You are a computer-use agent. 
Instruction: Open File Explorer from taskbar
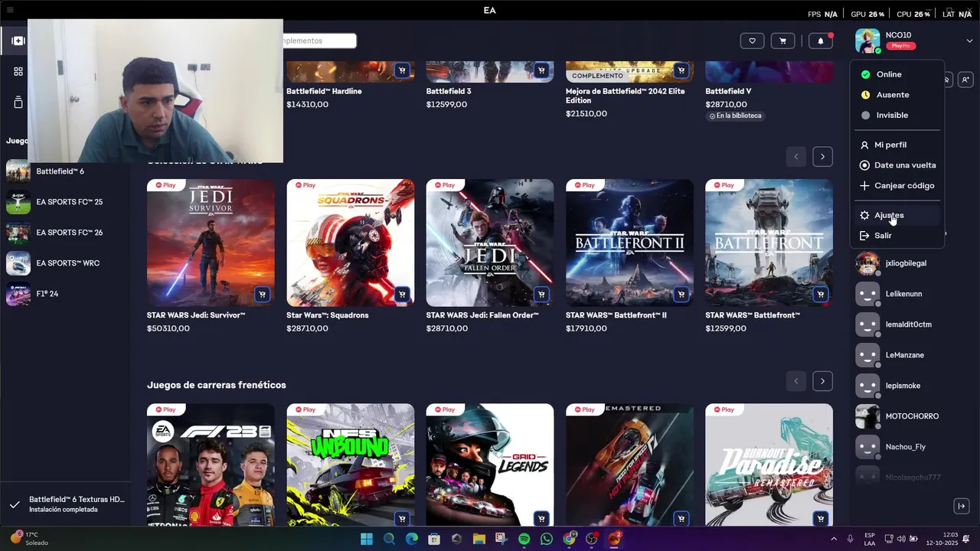click(x=479, y=539)
